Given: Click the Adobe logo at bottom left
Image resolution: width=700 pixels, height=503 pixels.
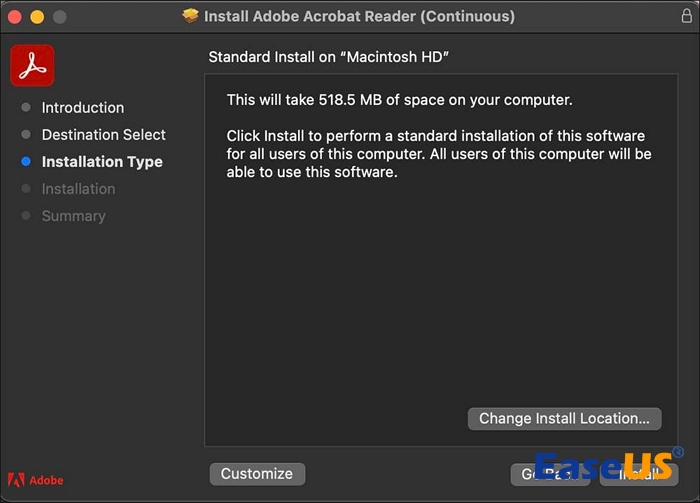Looking at the screenshot, I should click(x=36, y=480).
